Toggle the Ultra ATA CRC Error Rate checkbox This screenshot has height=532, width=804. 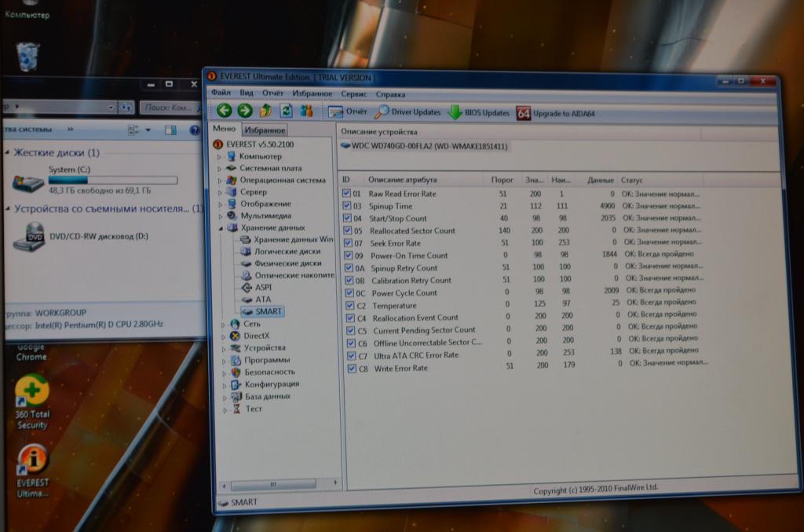(351, 355)
